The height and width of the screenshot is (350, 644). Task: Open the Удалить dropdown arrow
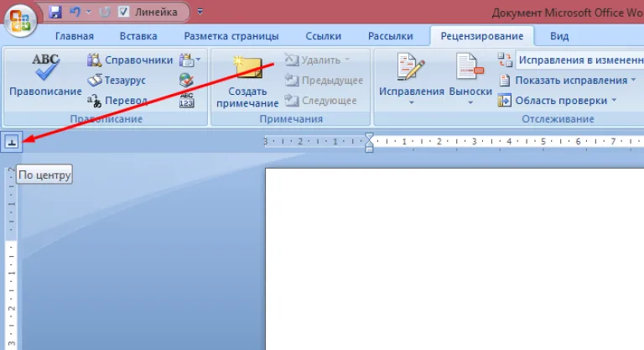(347, 60)
